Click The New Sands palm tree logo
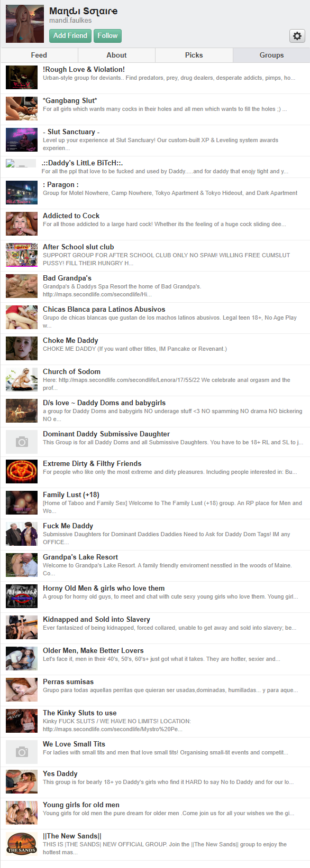 click(22, 844)
